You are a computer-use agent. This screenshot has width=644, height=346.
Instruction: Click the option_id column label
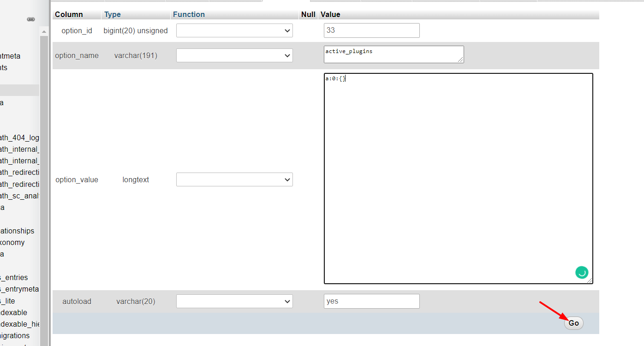(77, 31)
